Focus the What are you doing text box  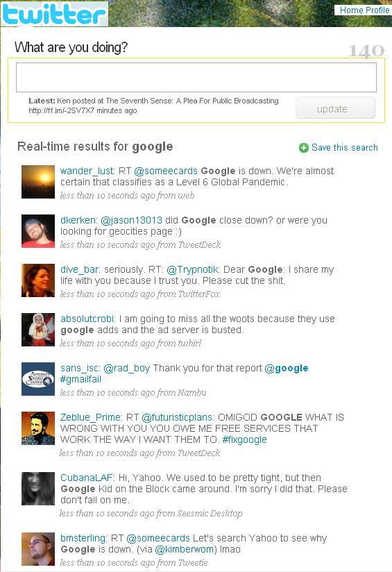pyautogui.click(x=196, y=77)
